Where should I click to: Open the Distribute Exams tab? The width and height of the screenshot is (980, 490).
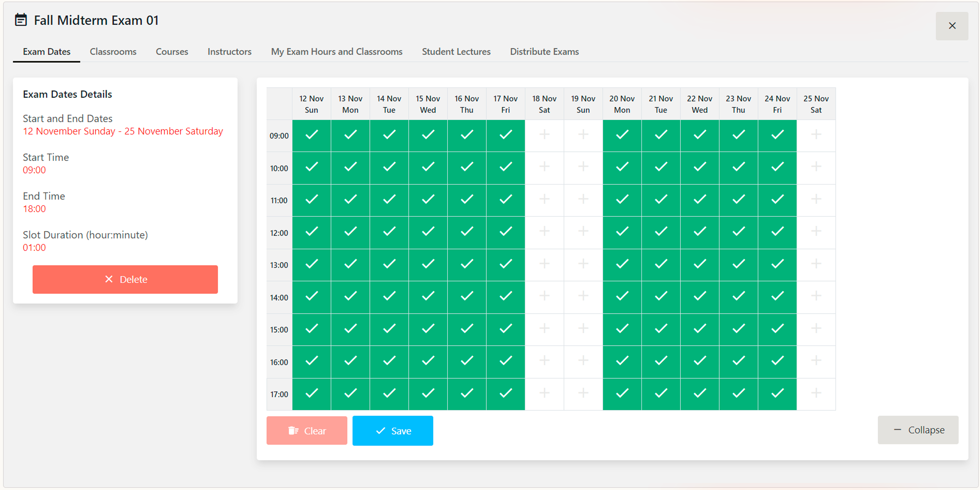[544, 52]
